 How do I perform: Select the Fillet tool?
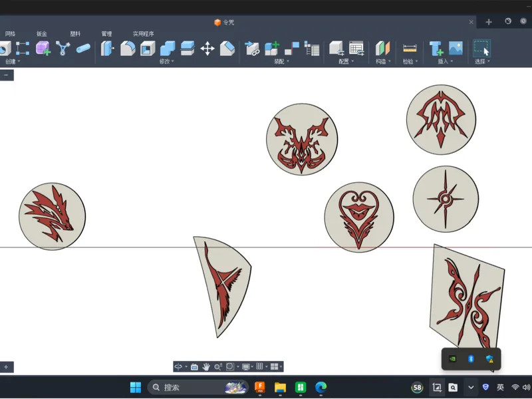(128, 48)
